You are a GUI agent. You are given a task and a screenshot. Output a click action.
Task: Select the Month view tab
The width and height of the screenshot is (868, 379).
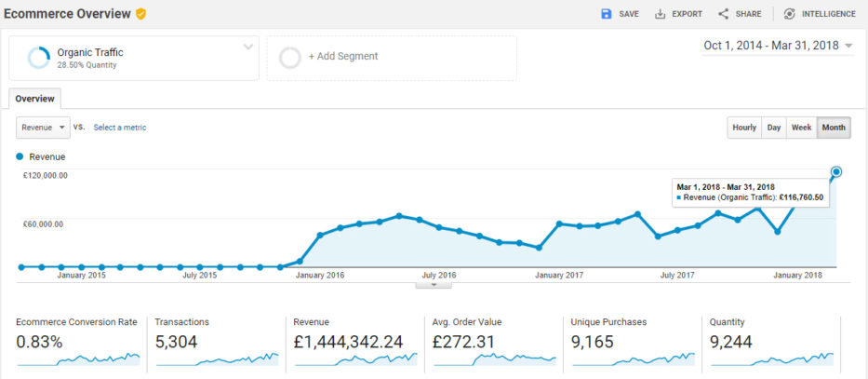tap(834, 128)
